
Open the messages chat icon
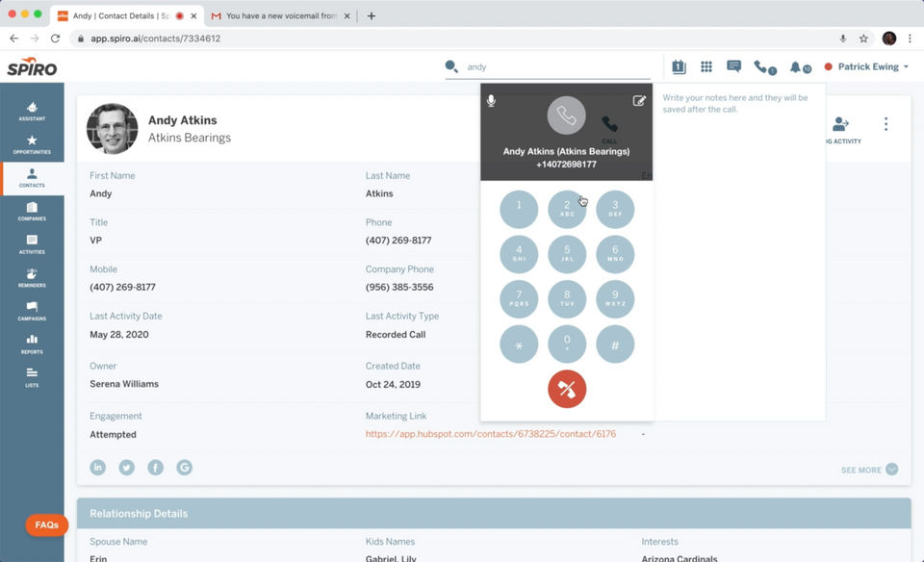[x=733, y=66]
